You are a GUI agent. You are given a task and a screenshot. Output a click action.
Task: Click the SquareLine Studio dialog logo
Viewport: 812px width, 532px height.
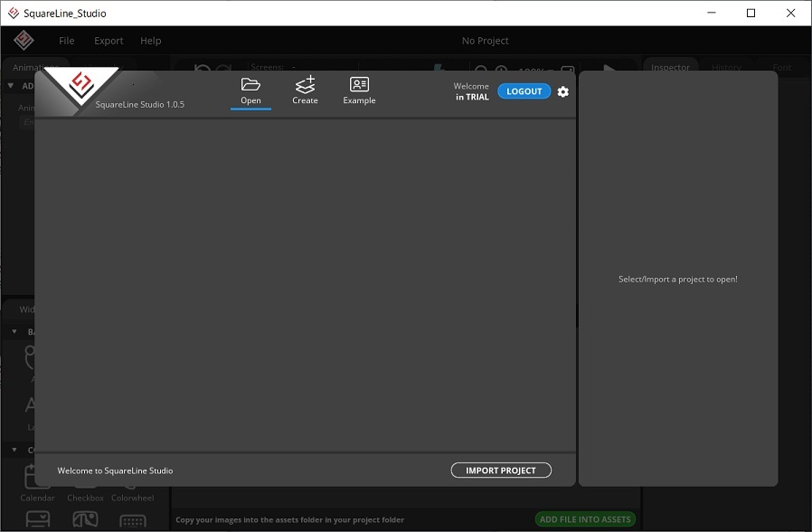coord(81,86)
